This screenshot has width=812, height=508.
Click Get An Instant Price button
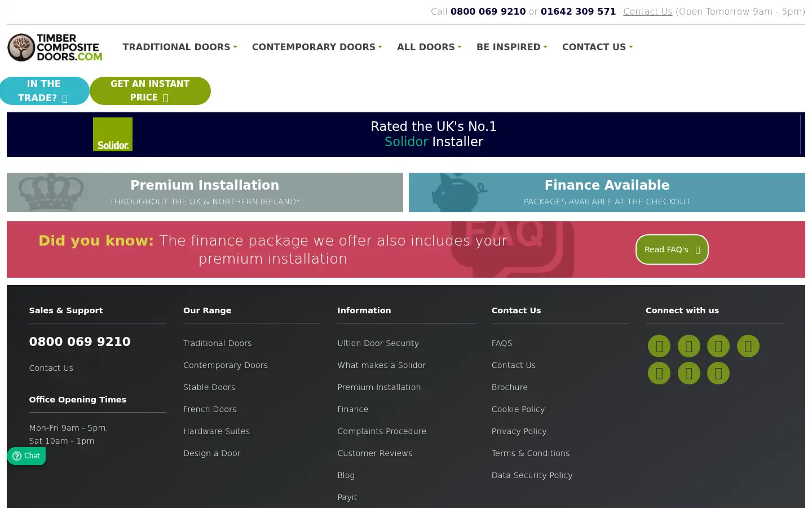150,91
